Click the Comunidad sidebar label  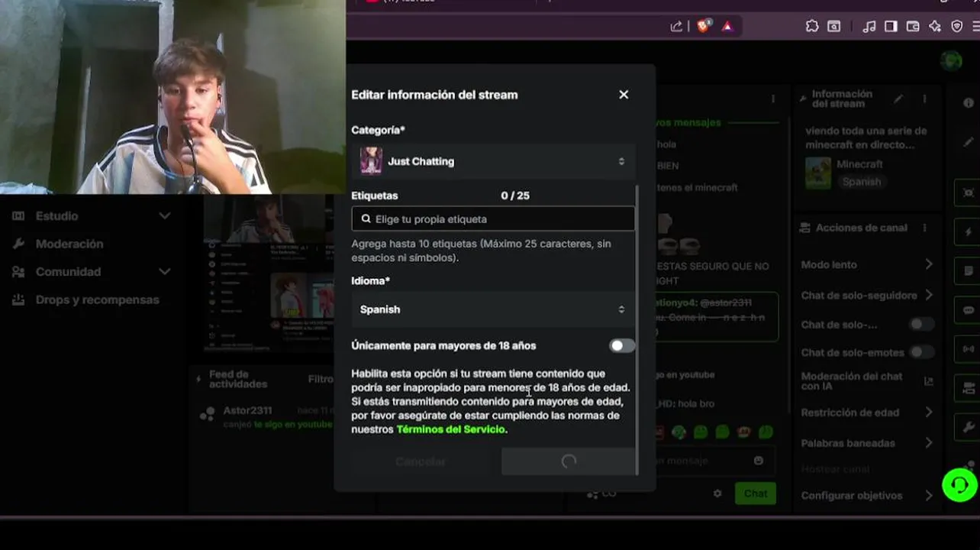coord(68,272)
